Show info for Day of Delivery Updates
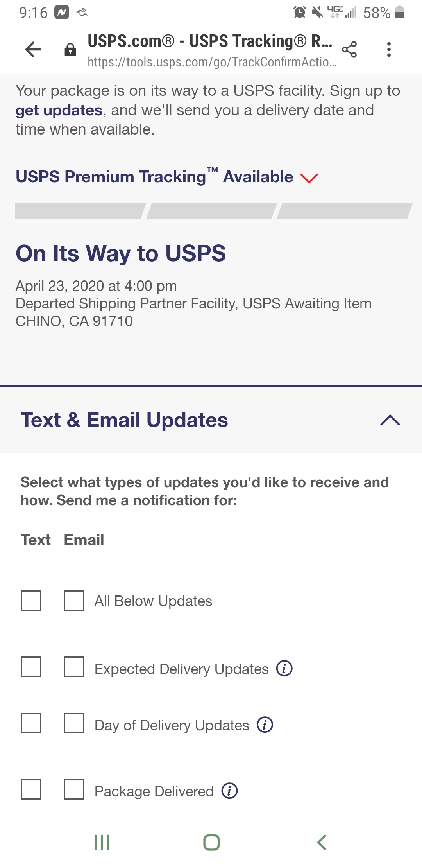The width and height of the screenshot is (422, 868). [x=265, y=725]
